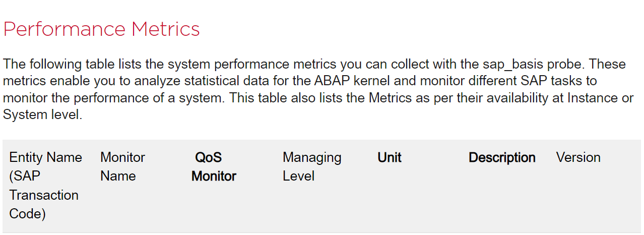Select the bold Unit column header

pos(389,157)
